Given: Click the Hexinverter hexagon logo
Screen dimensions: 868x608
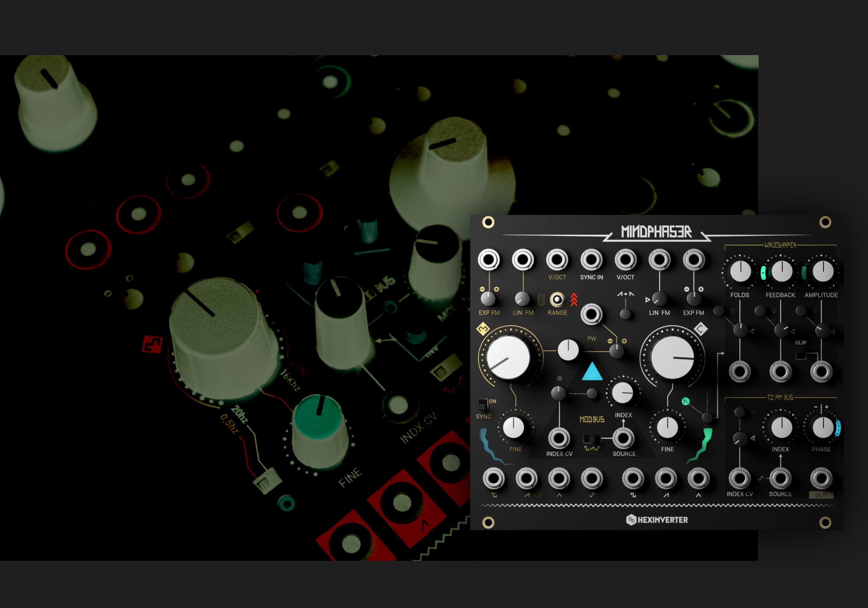Looking at the screenshot, I should (x=631, y=520).
